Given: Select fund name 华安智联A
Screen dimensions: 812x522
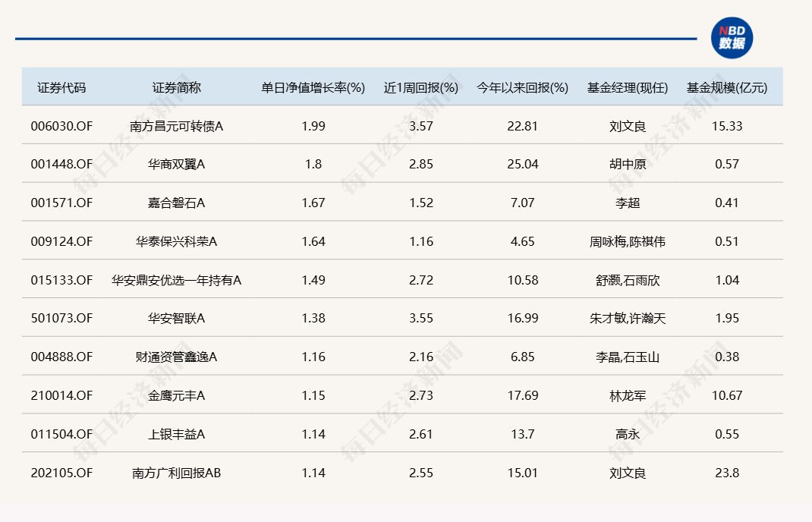Looking at the screenshot, I should click(176, 318).
